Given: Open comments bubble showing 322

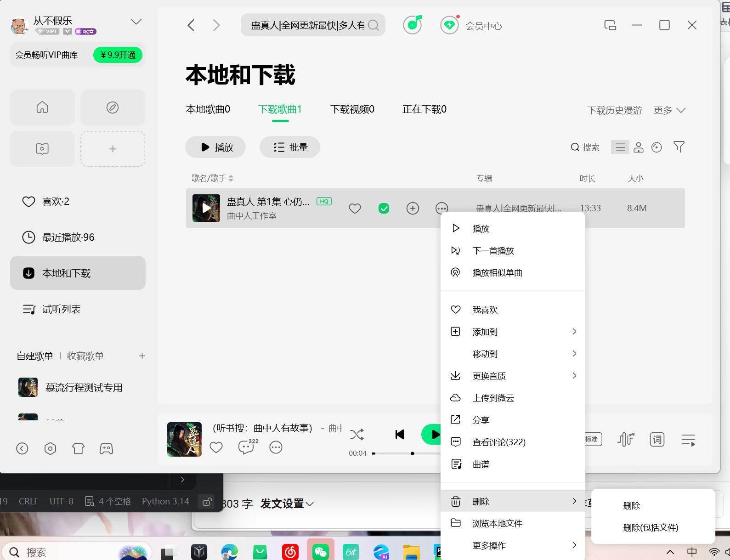Looking at the screenshot, I should pyautogui.click(x=248, y=447).
